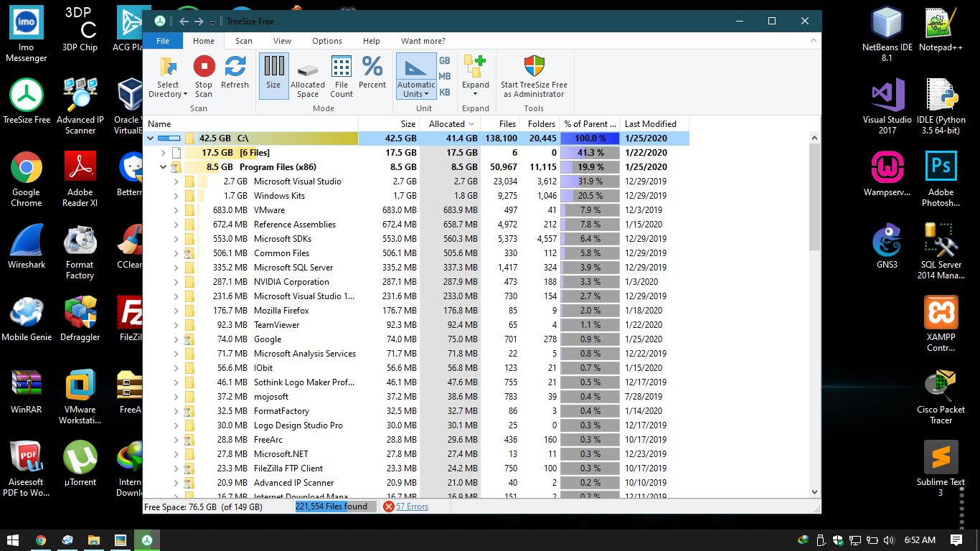Expand the Windows Kits folder
This screenshot has width=980, height=551.
176,196
